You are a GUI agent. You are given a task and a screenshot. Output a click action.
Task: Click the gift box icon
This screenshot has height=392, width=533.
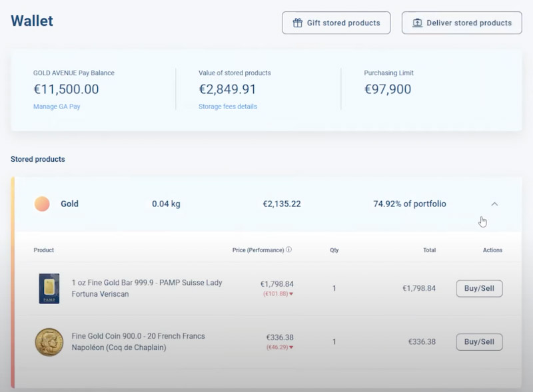(297, 23)
